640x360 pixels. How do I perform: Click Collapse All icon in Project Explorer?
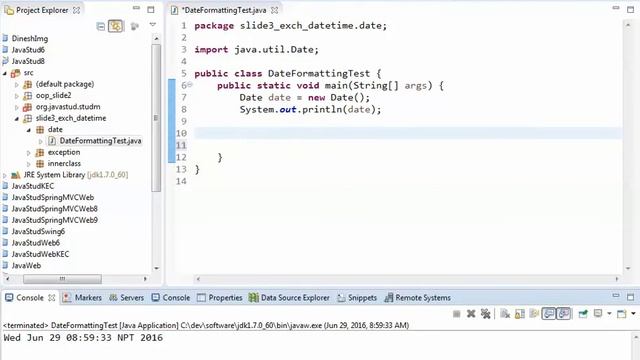click(x=100, y=27)
